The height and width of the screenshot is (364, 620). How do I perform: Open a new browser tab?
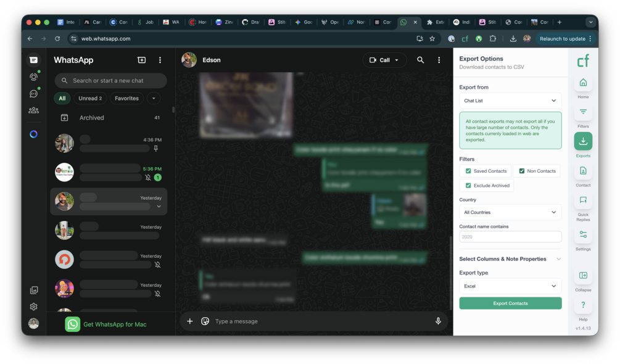560,22
